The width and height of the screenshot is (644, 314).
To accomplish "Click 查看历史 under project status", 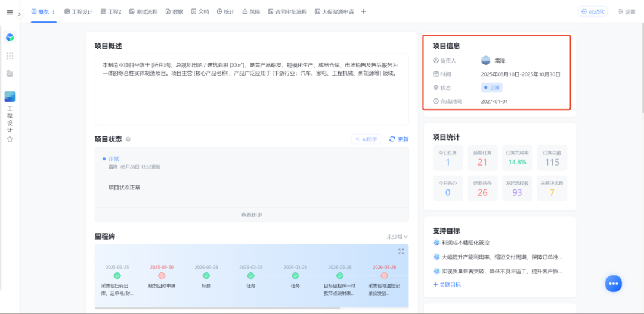I will pos(252,214).
